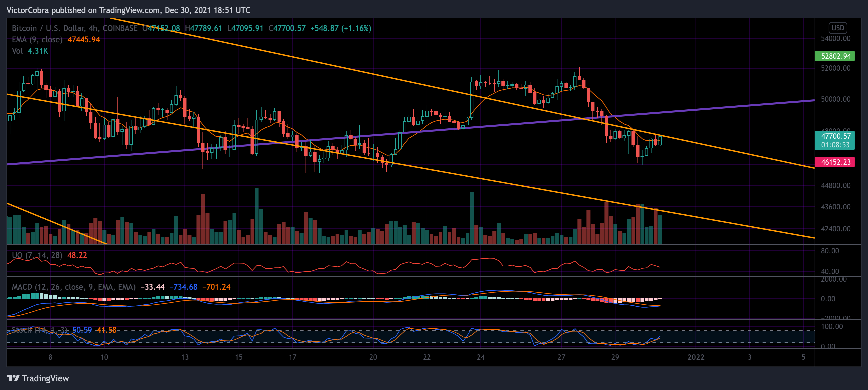Click the MACD (12, 26, close, 9) label
Screen dimensions: 868x390
tap(73, 287)
